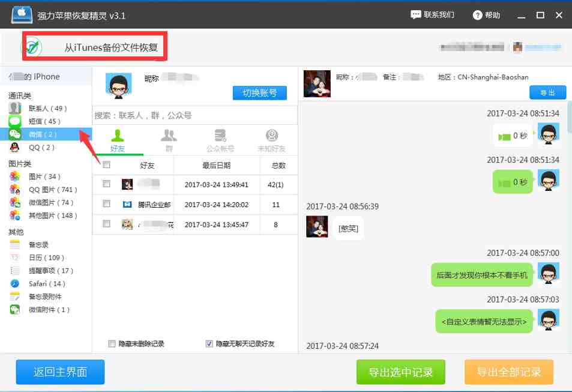
Task: Focus the 搜索 contacts search field
Action: click(195, 116)
